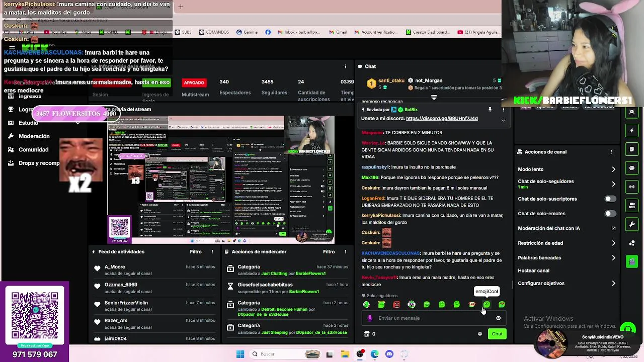Open Discord from the Windows taskbar
The height and width of the screenshot is (362, 644).
(389, 354)
